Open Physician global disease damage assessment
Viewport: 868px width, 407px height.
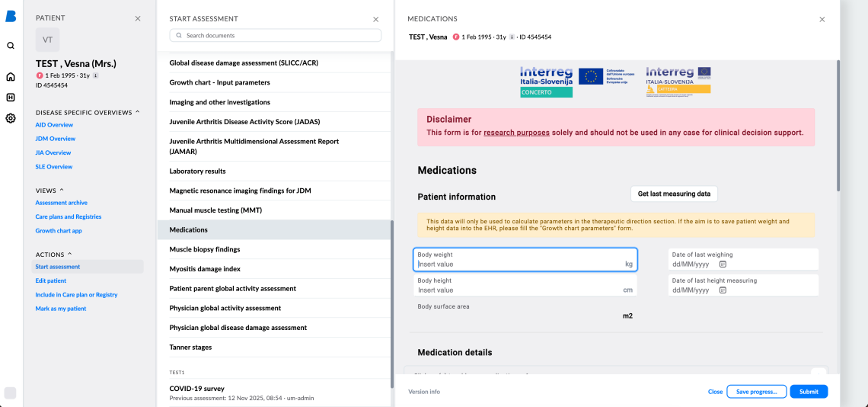(274, 328)
